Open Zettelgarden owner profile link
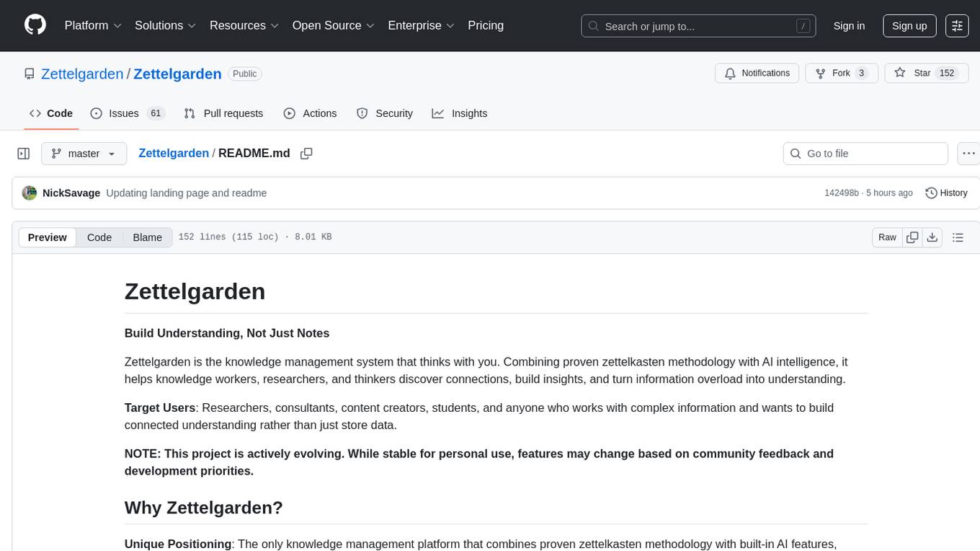Image resolution: width=980 pixels, height=551 pixels. [x=82, y=74]
